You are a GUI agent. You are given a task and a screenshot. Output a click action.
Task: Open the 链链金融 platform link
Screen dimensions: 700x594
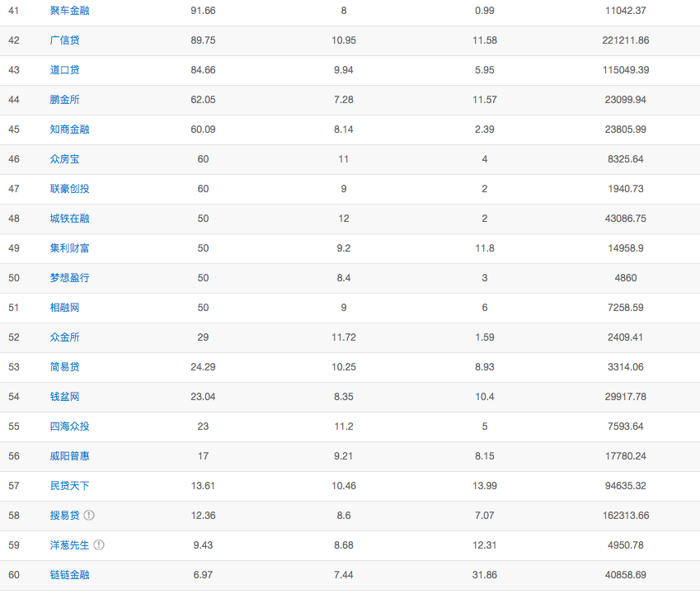(x=69, y=575)
